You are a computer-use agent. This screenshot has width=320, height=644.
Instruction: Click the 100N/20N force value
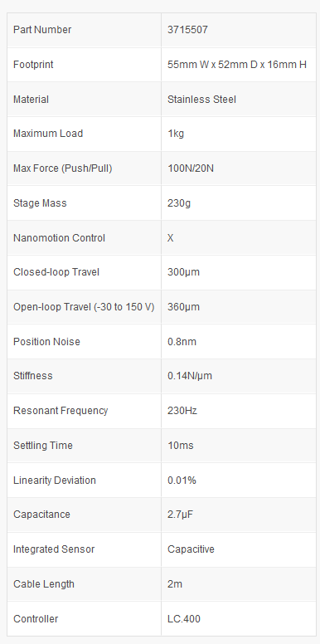click(x=191, y=168)
